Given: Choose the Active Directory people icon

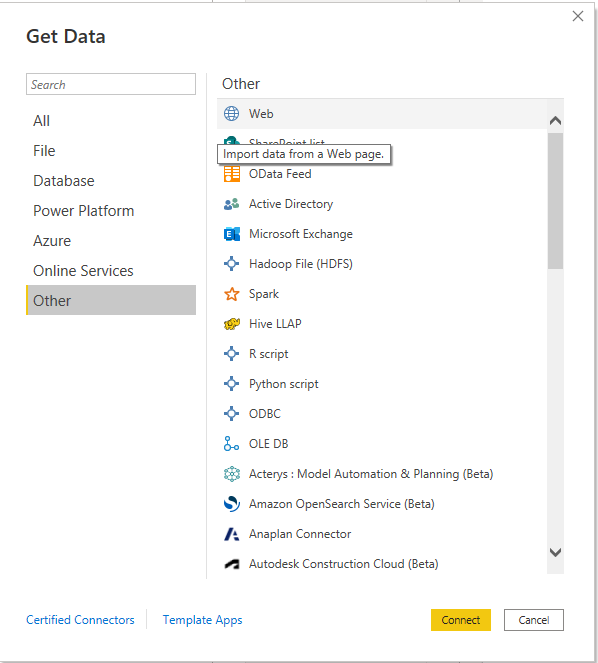Looking at the screenshot, I should click(231, 204).
